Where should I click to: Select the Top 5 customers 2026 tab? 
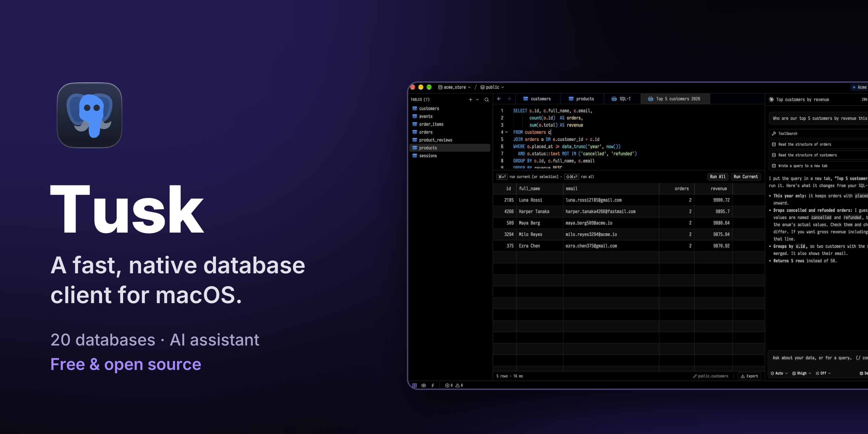pyautogui.click(x=675, y=99)
